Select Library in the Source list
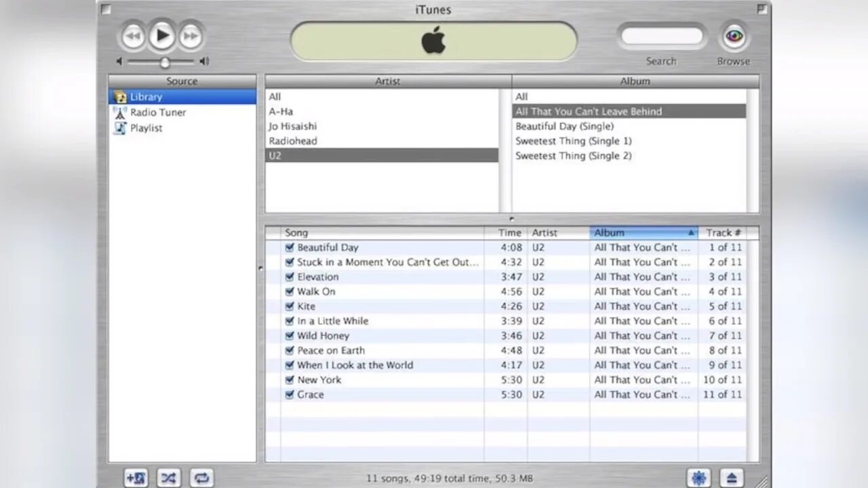 pos(182,97)
